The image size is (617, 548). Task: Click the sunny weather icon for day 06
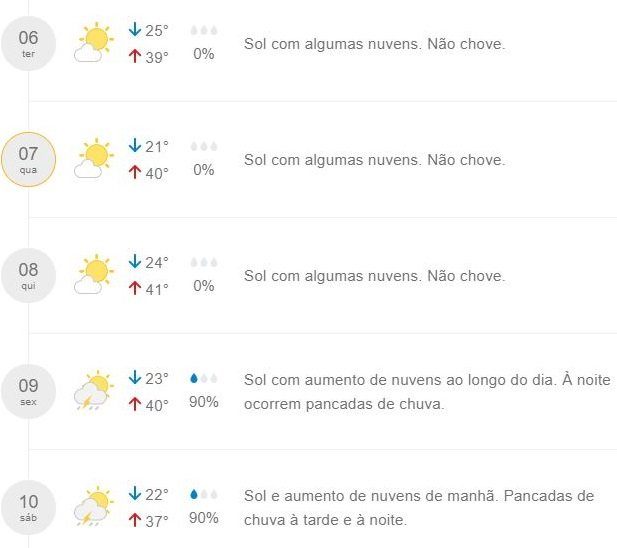tap(94, 42)
